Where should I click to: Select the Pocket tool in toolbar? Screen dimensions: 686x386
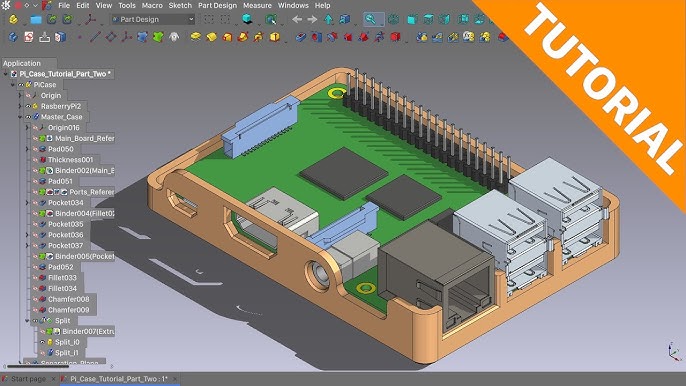(300, 37)
